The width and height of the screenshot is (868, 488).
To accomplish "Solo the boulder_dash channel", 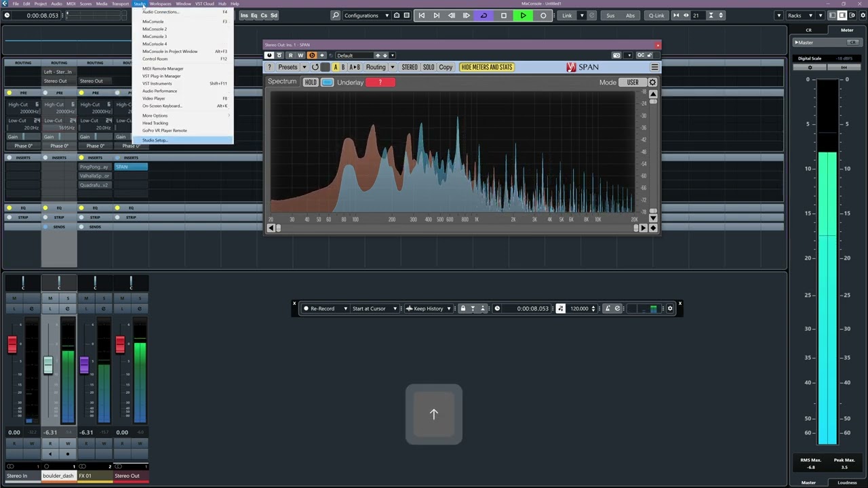I will pyautogui.click(x=68, y=298).
